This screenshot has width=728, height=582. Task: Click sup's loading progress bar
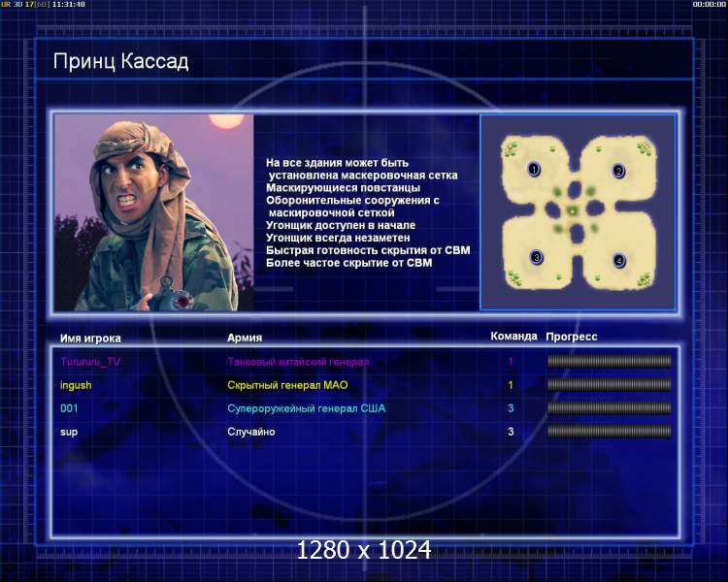coord(610,432)
